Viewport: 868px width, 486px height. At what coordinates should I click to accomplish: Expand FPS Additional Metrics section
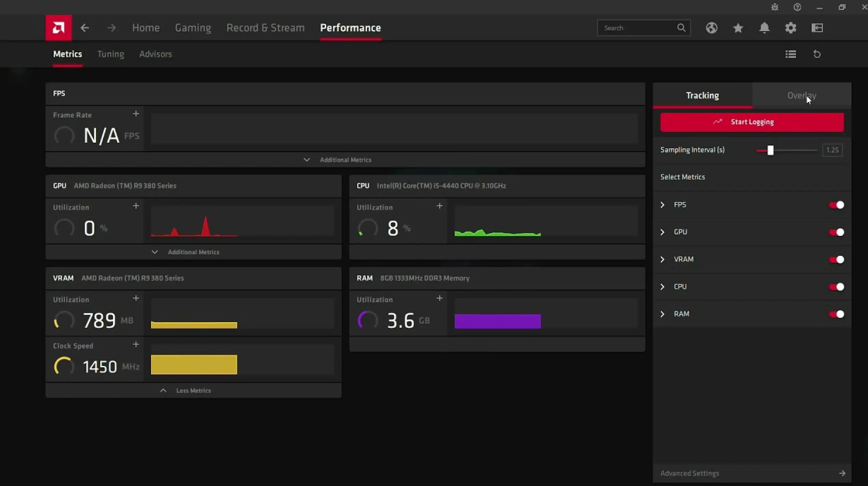[345, 160]
